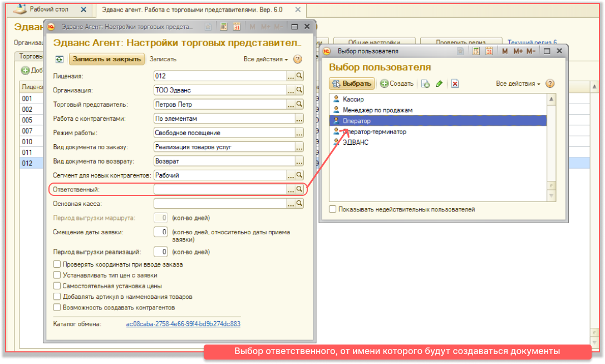
Task: Open selection button for Вид документа по возврату
Action: (x=299, y=161)
